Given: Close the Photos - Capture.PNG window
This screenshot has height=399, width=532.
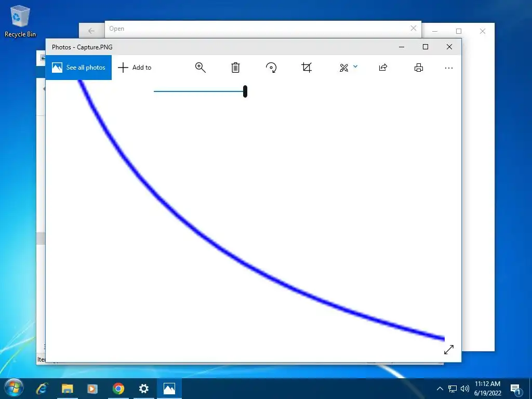Looking at the screenshot, I should click(x=449, y=47).
